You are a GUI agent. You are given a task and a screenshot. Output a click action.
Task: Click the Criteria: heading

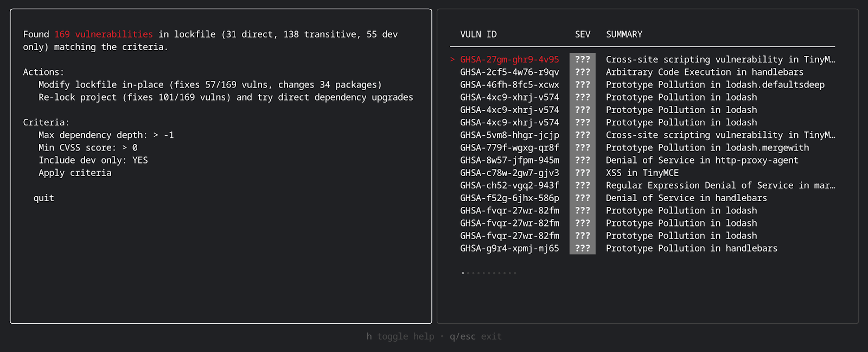click(x=46, y=123)
